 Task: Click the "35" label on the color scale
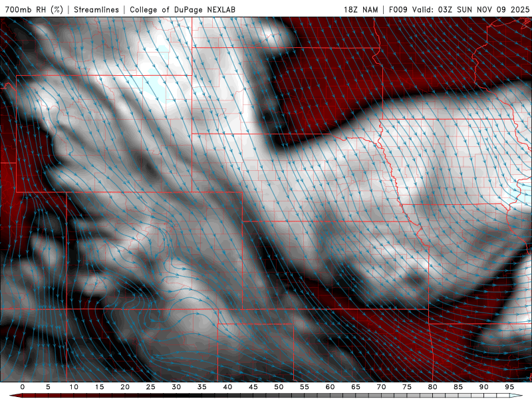202,387
